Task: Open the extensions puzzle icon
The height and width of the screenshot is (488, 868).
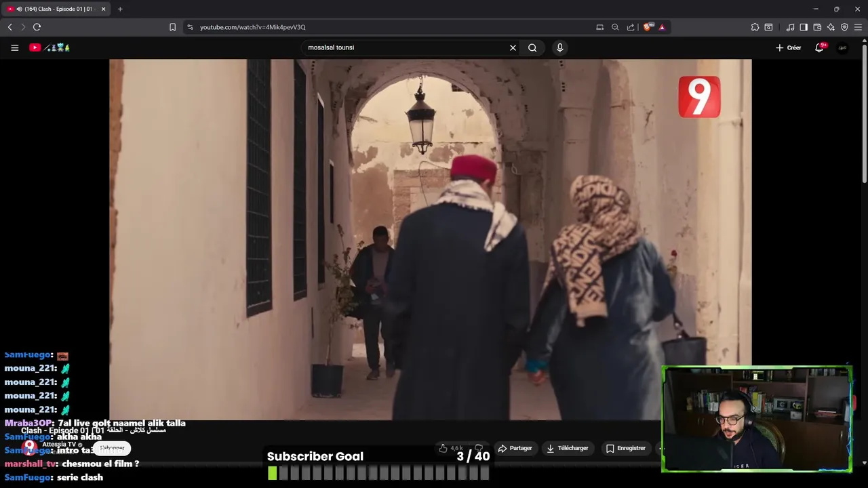Action: pos(755,27)
